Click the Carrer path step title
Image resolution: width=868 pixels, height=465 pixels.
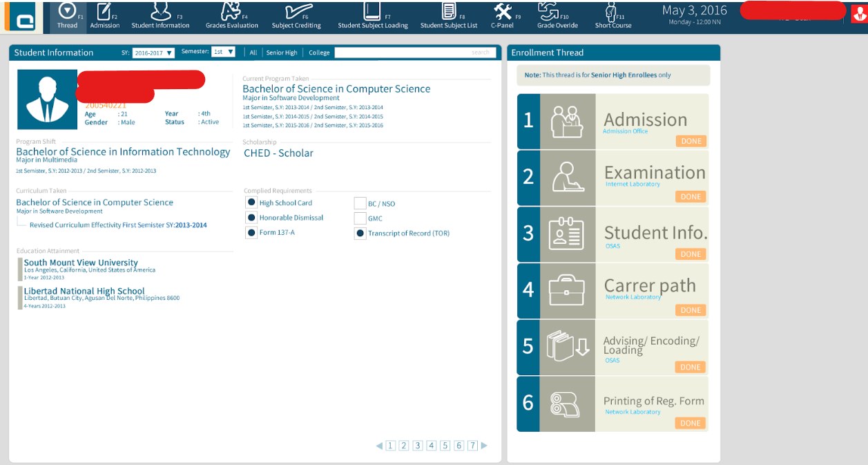point(650,285)
